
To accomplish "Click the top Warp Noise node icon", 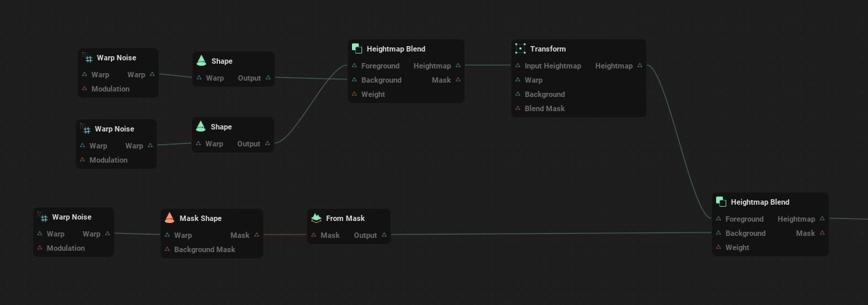I will pyautogui.click(x=88, y=58).
